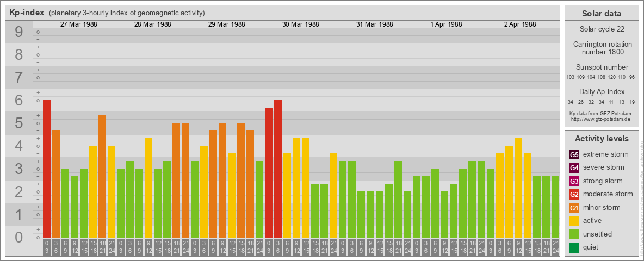Image resolution: width=644 pixels, height=261 pixels.
Task: Click the 'moderate storm' legend label
Action: tap(608, 194)
